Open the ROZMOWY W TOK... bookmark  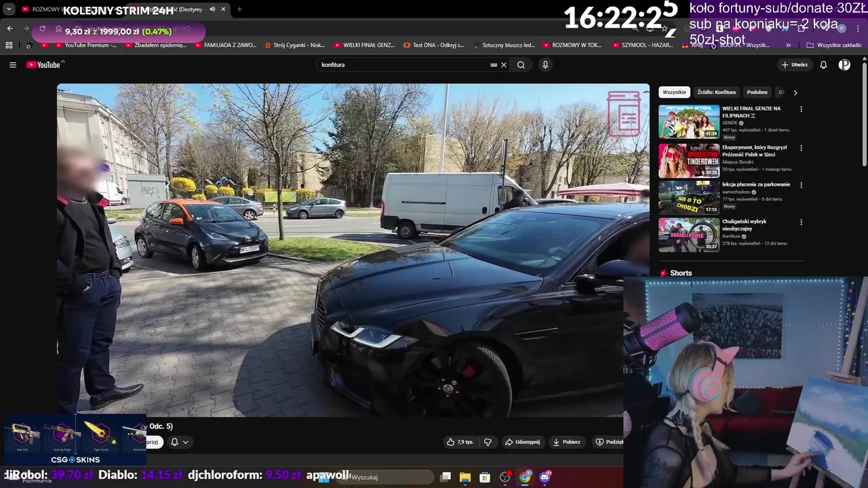click(x=572, y=45)
